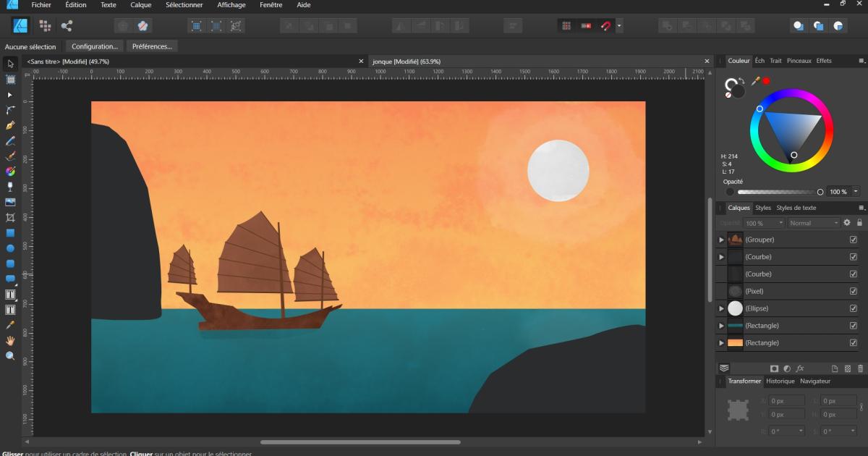Viewport: 868px width, 456px height.
Task: Expand the (Grouper) layer group
Action: pos(721,240)
